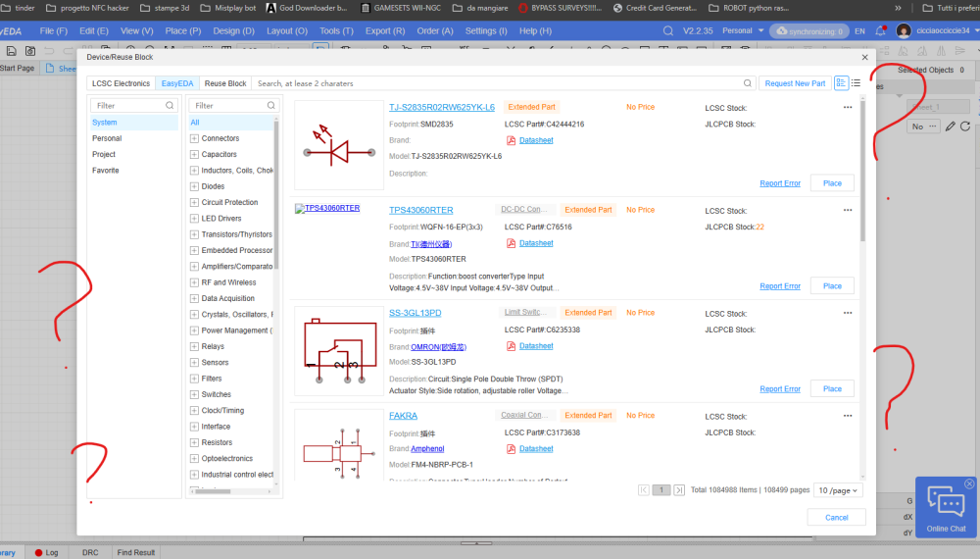Click the Online Chat icon

(947, 502)
